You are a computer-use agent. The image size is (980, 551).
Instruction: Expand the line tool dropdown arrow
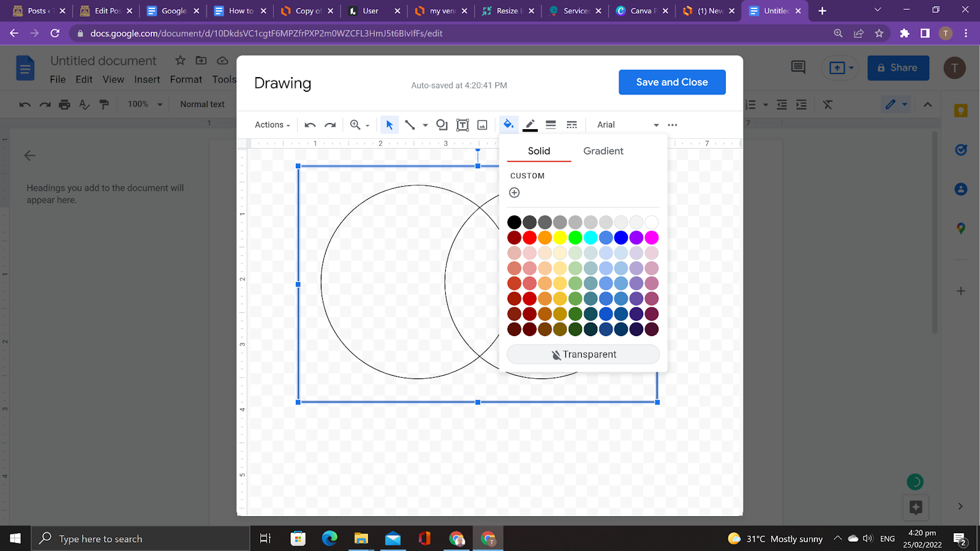point(425,125)
